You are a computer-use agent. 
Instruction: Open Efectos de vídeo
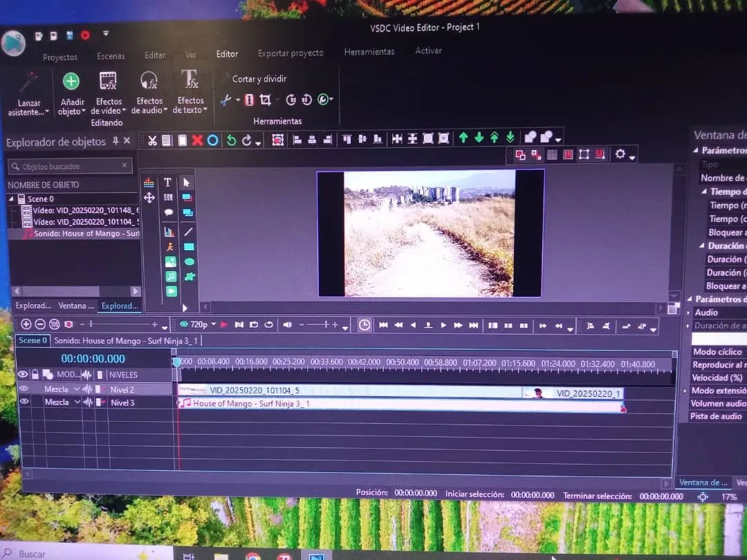click(x=108, y=93)
